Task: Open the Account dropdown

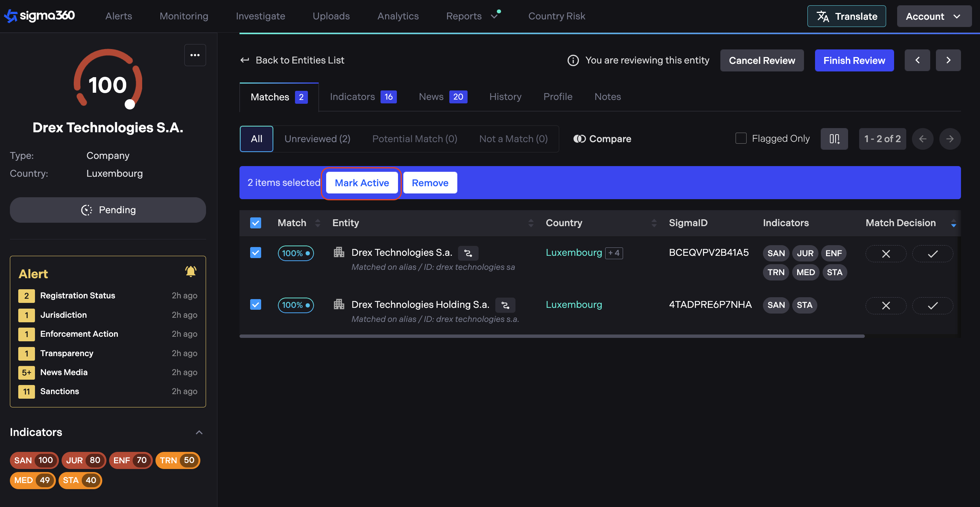Action: coord(934,16)
